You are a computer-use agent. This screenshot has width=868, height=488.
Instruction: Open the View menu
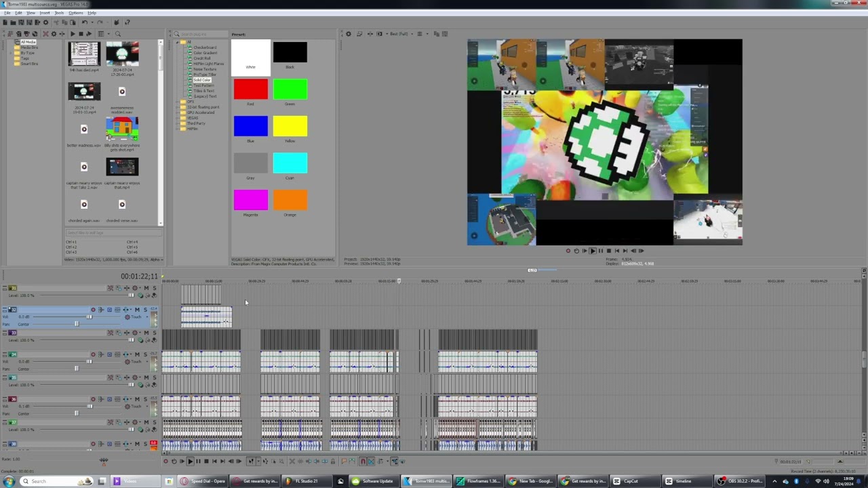click(31, 13)
